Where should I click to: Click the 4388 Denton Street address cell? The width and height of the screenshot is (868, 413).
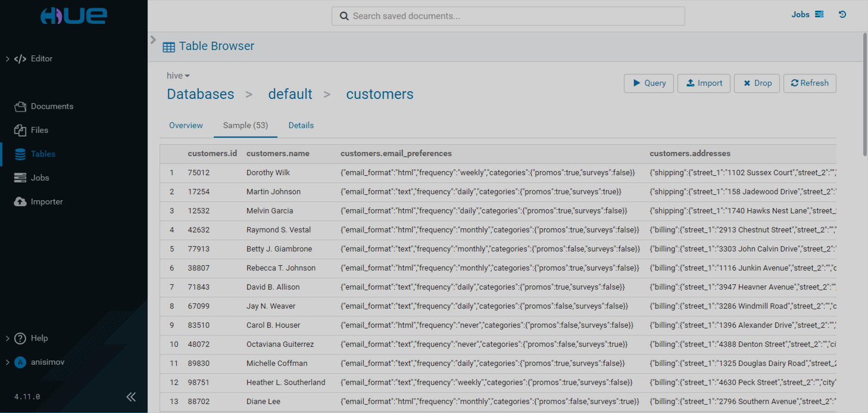(x=743, y=344)
